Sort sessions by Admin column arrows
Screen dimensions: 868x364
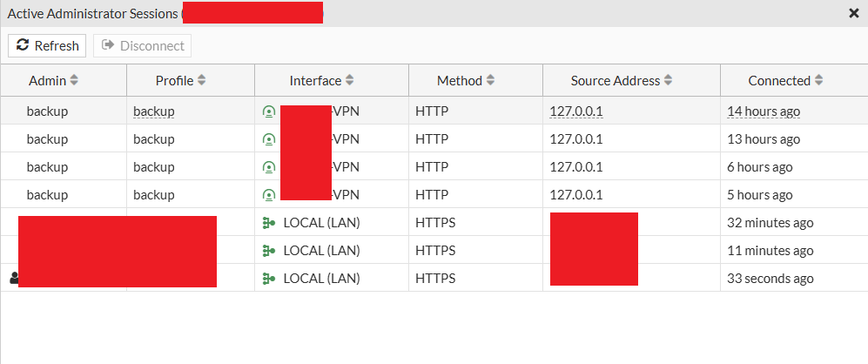coord(74,81)
